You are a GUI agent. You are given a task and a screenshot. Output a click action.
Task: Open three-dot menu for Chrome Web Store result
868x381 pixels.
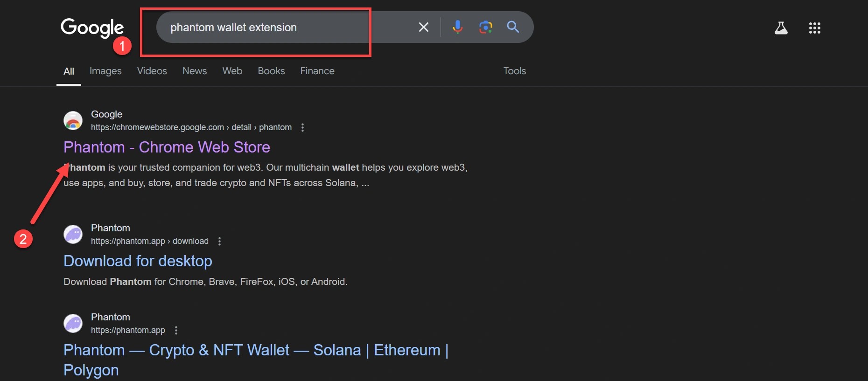[x=302, y=127]
